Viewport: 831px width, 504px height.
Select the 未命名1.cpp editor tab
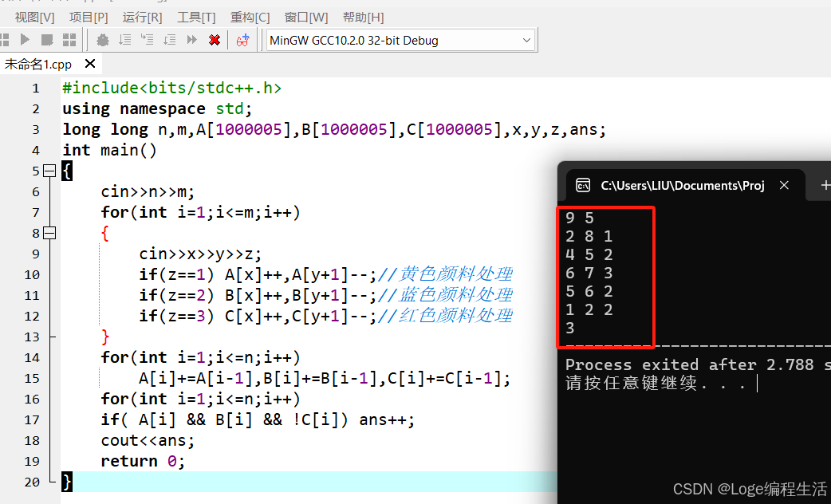click(x=38, y=64)
